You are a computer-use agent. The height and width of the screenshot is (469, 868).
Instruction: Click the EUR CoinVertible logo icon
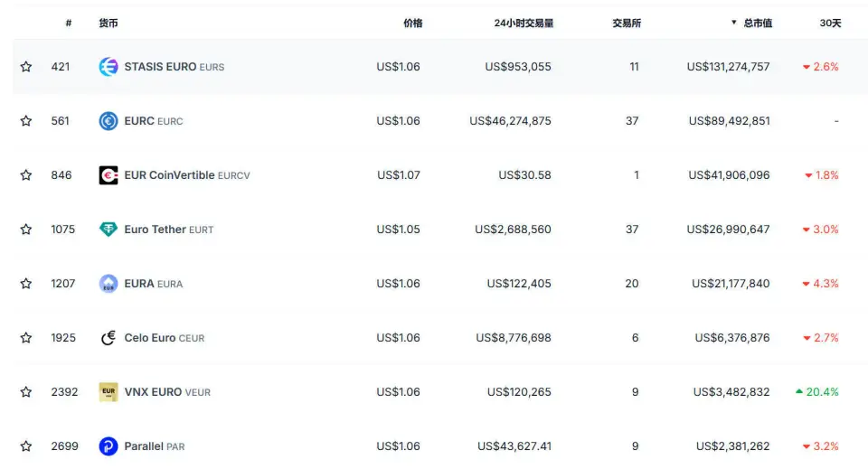coord(108,175)
